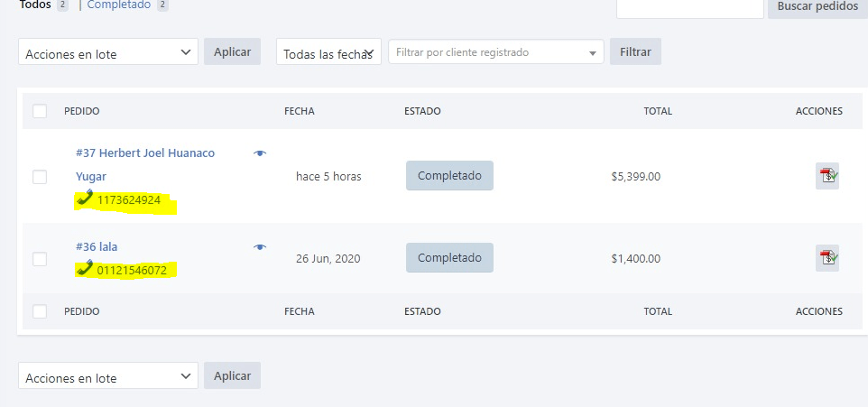Tick the select-all checkbox in header row
This screenshot has height=407, width=868.
pyautogui.click(x=40, y=111)
